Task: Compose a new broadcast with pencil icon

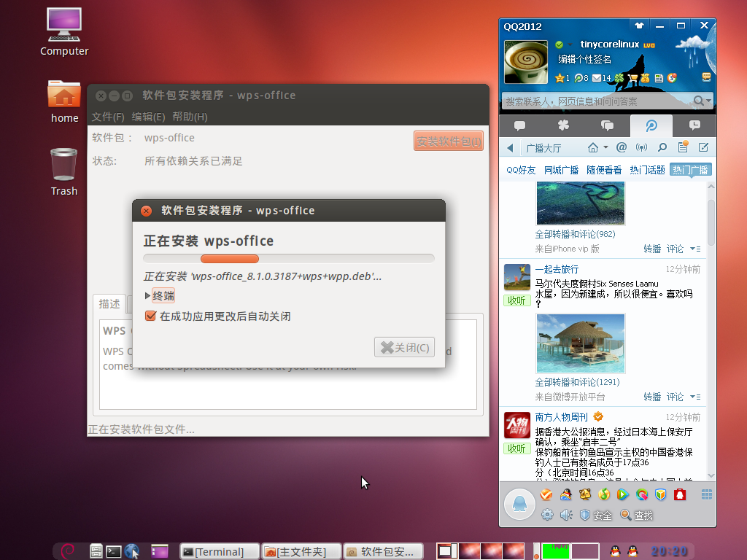Action: [x=704, y=147]
